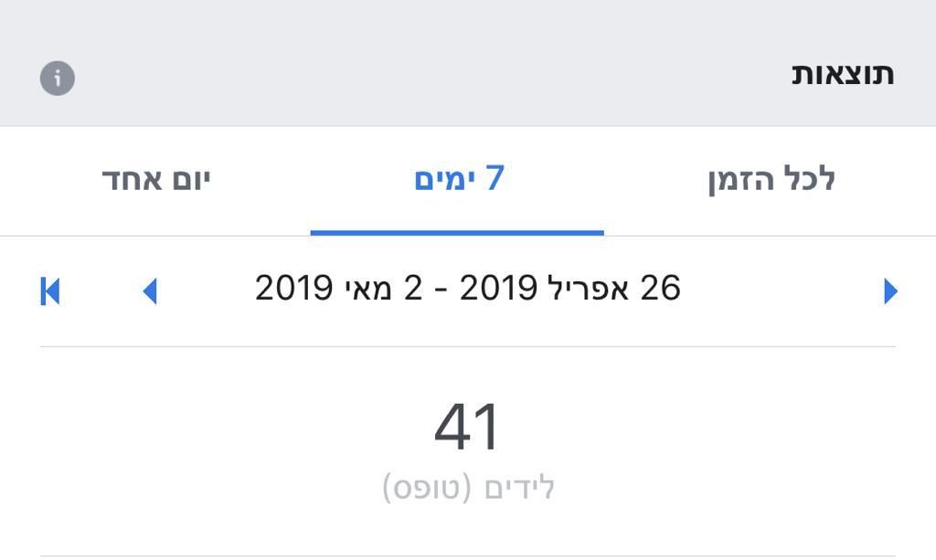
Task: Jump using the skip arrow with vertical bar
Action: click(x=50, y=291)
